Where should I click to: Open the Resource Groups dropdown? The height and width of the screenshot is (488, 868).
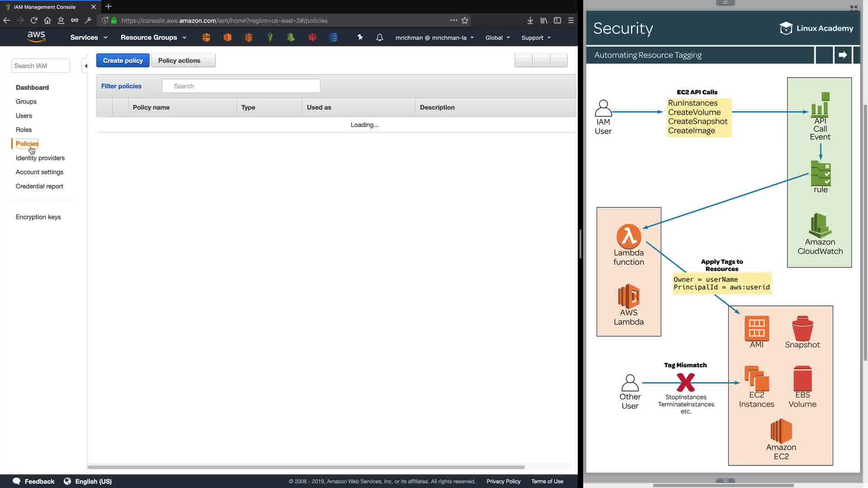coord(153,38)
